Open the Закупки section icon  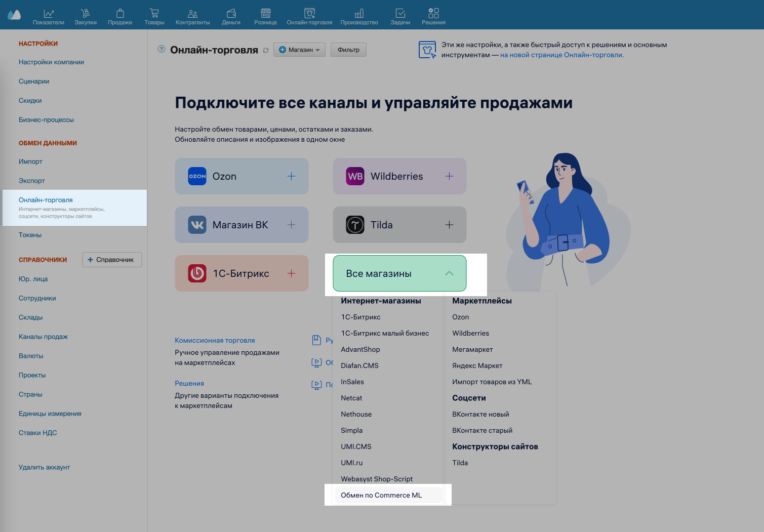tap(85, 13)
